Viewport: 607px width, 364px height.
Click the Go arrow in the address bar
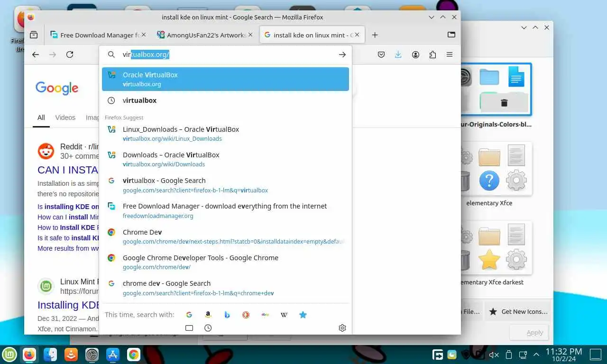point(342,55)
